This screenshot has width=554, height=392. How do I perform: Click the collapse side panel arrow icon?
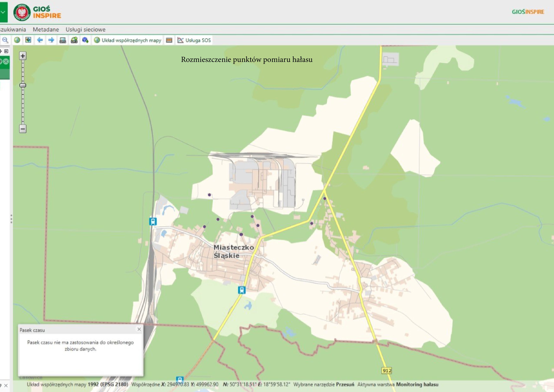[6, 51]
